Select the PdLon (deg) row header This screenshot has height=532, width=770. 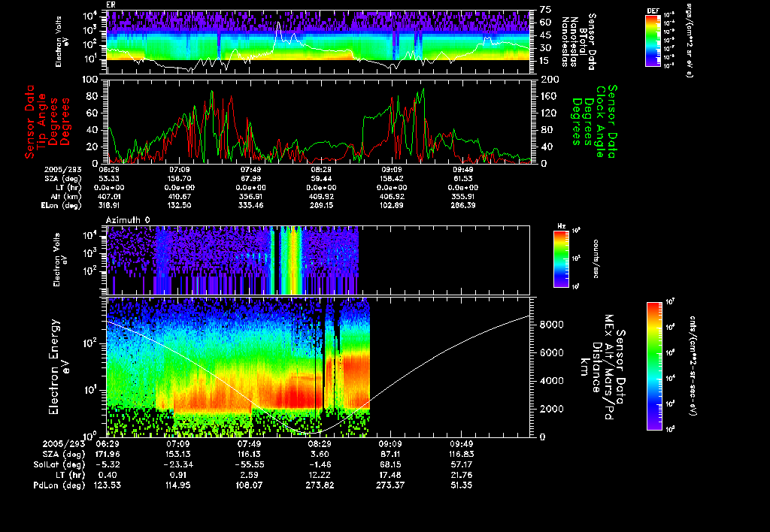tap(59, 485)
